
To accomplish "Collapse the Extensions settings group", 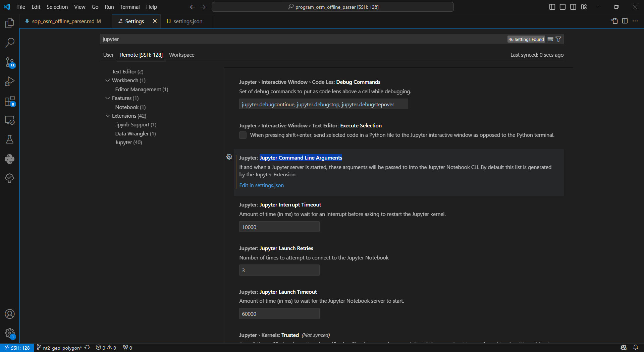I will tap(108, 116).
